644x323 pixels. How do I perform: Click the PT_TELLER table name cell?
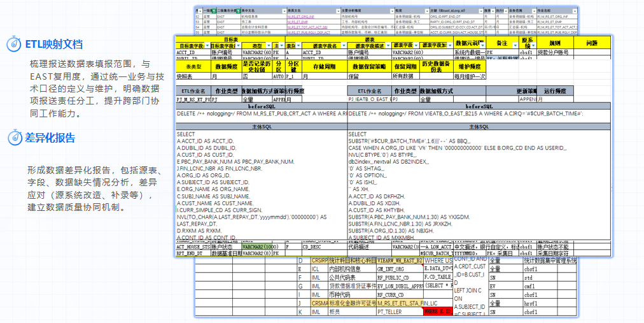tap(388, 312)
